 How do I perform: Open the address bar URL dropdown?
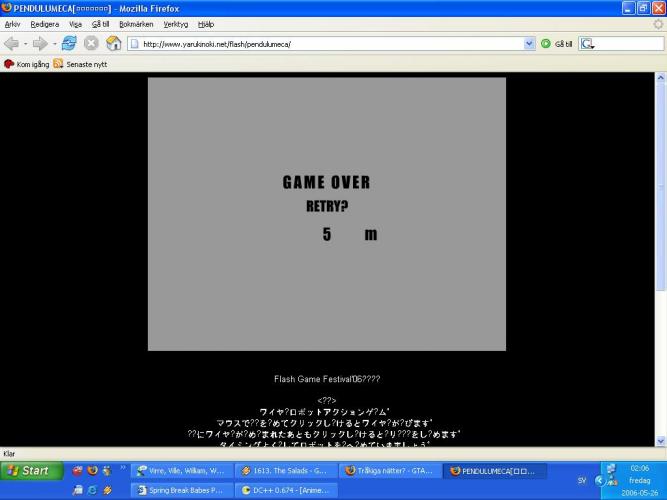(x=530, y=44)
